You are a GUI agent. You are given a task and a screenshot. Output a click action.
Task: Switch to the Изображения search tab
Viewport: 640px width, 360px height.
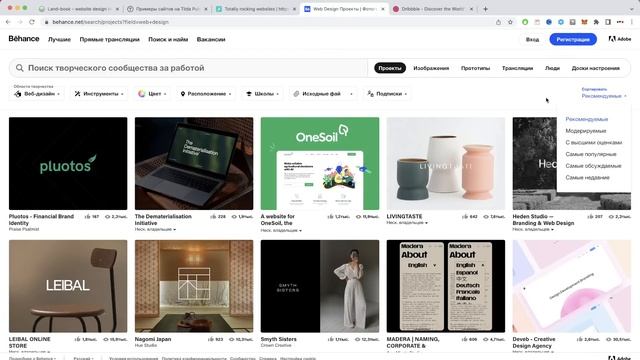point(431,68)
